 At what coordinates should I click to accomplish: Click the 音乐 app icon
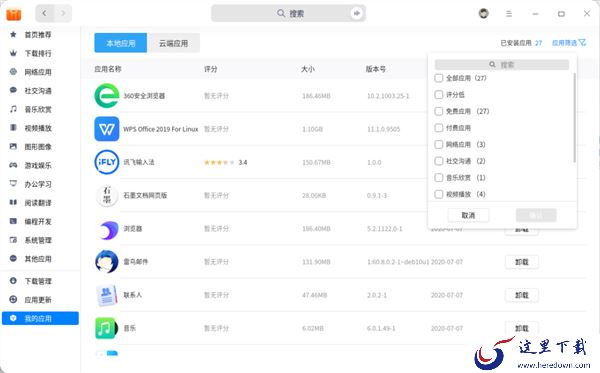click(x=107, y=328)
